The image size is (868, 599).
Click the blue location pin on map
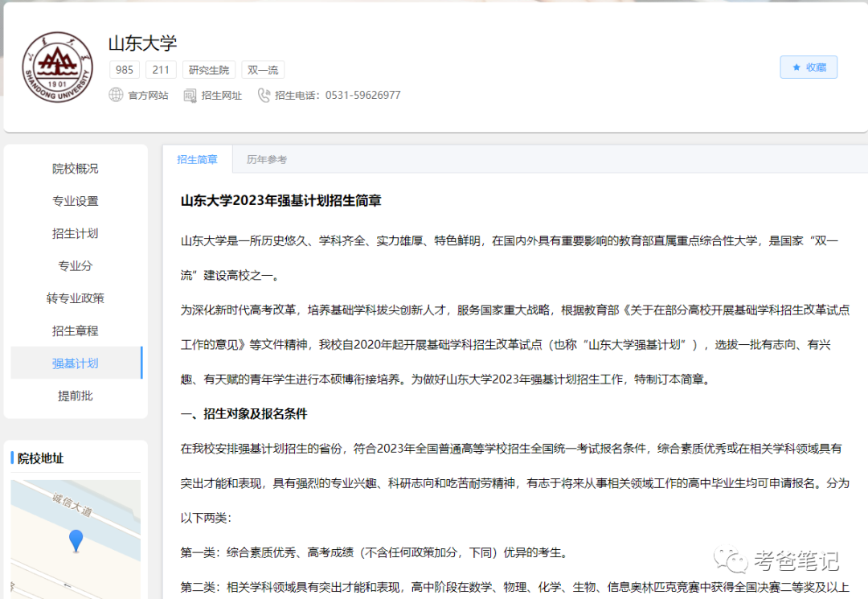[x=76, y=540]
